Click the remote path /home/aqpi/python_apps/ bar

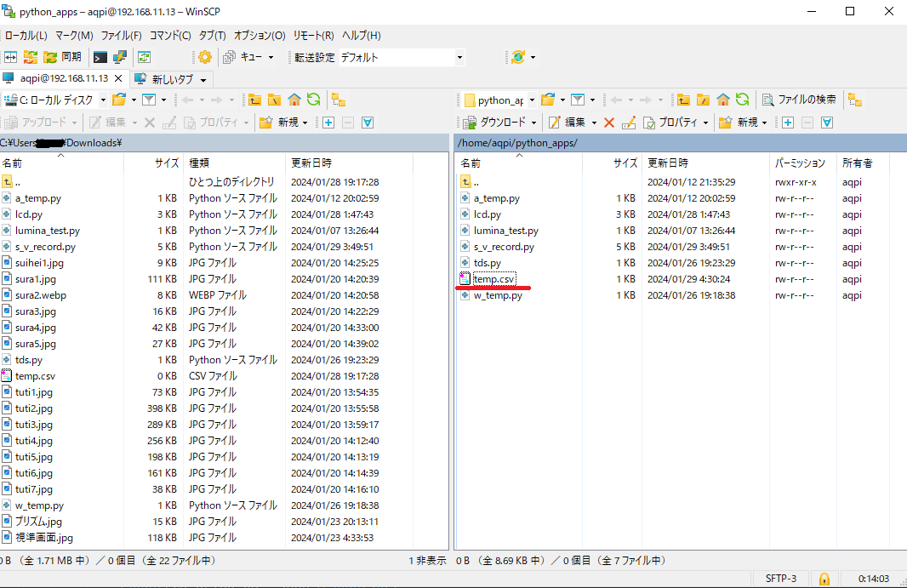click(x=681, y=143)
